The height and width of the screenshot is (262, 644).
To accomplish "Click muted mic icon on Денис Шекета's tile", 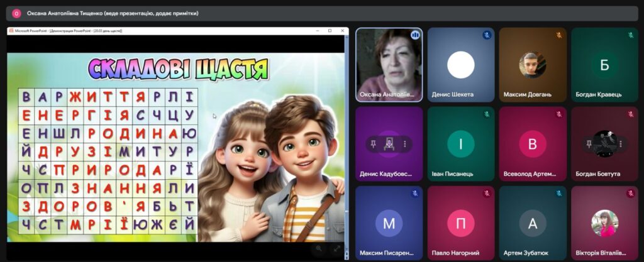I will [486, 35].
